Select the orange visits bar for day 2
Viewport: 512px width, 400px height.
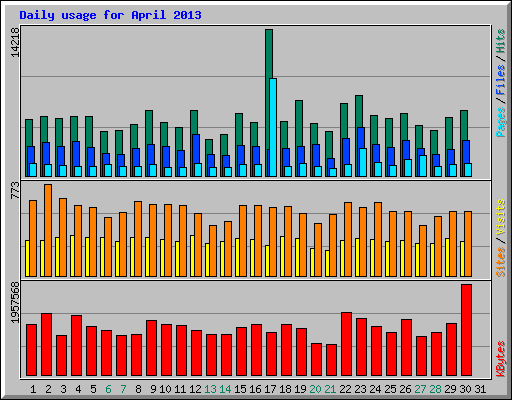coord(48,230)
